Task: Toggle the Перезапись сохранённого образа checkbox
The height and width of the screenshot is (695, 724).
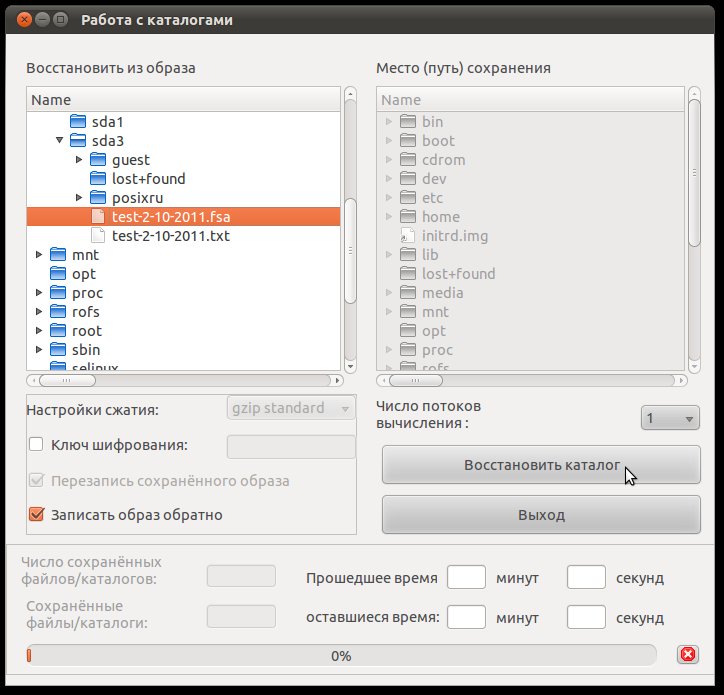Action: [x=36, y=480]
